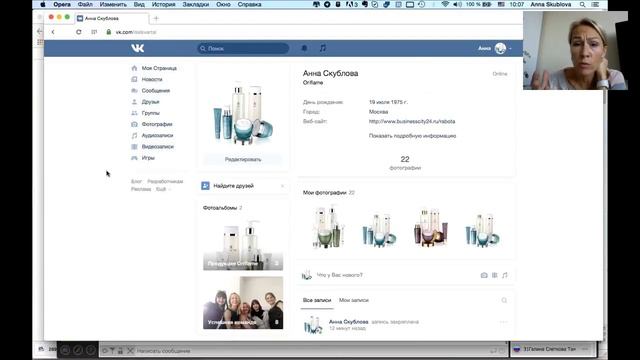
Task: Open the Вид menu
Action: click(x=139, y=4)
